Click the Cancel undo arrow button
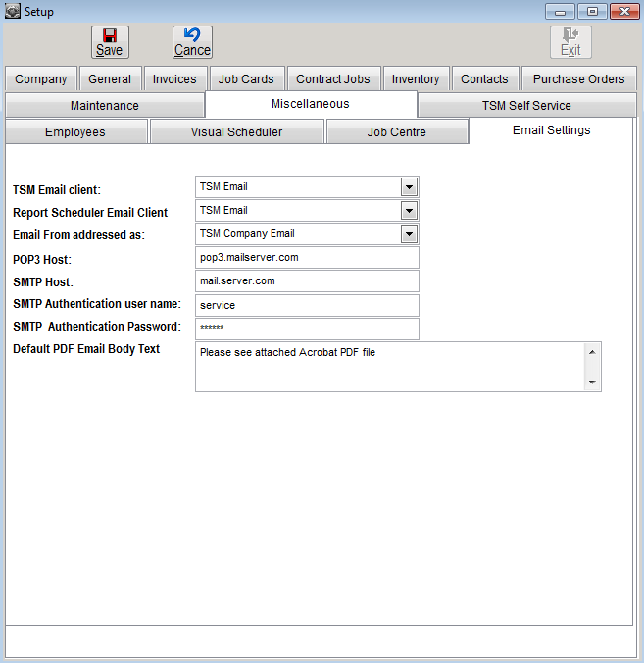 (192, 42)
